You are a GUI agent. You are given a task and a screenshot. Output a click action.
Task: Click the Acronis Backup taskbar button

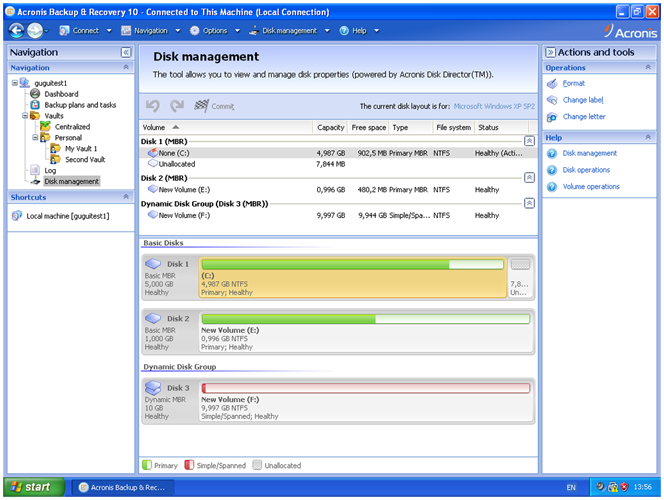pos(122,487)
